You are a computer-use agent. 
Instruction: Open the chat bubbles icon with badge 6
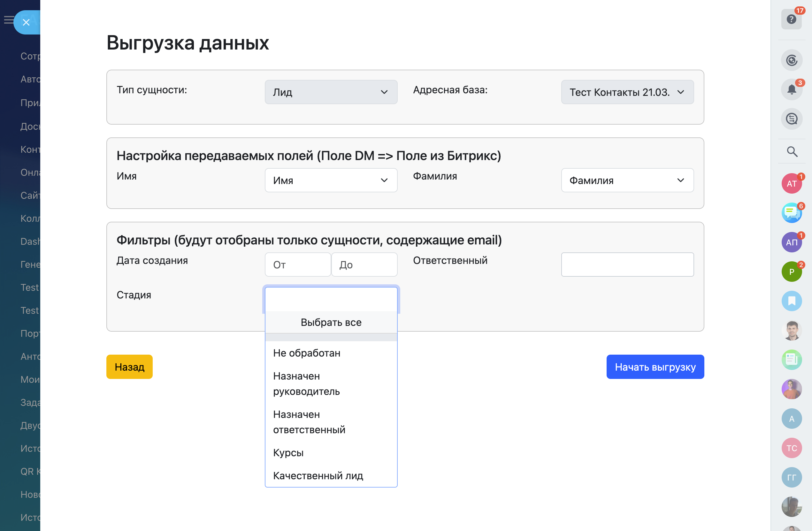click(x=791, y=213)
